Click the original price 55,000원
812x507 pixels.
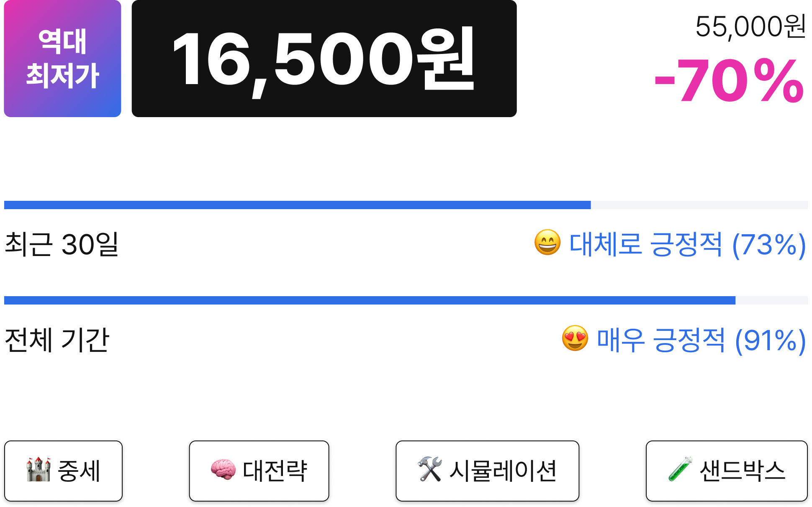click(x=751, y=27)
